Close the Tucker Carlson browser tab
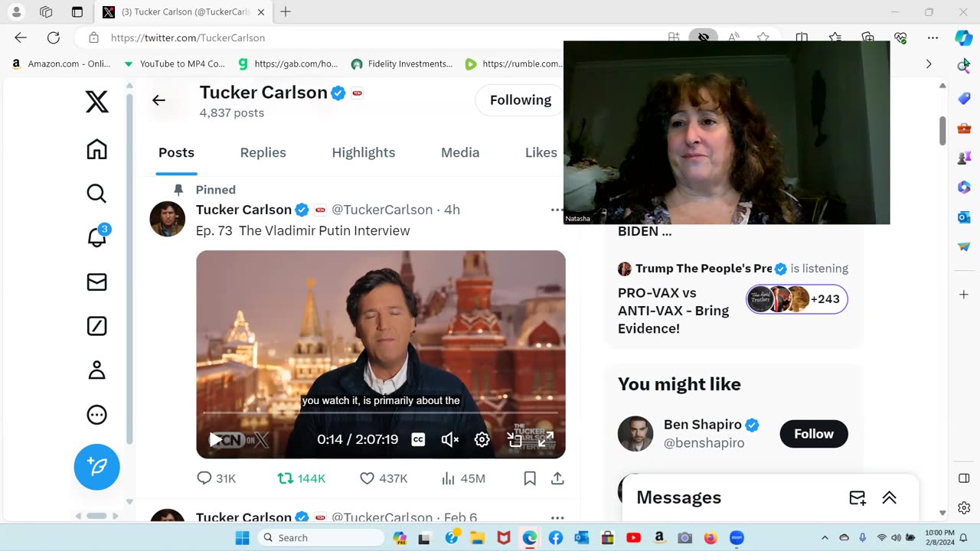Screen dimensions: 980x551 (261, 12)
